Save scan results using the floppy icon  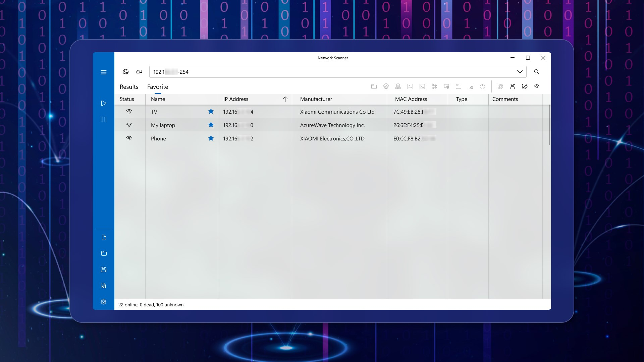pos(513,86)
